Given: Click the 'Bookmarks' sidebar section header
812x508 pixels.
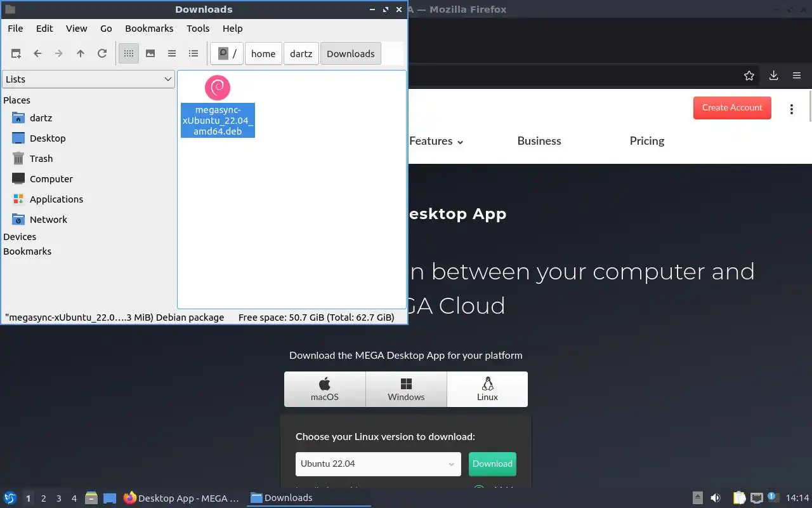Looking at the screenshot, I should 27,251.
